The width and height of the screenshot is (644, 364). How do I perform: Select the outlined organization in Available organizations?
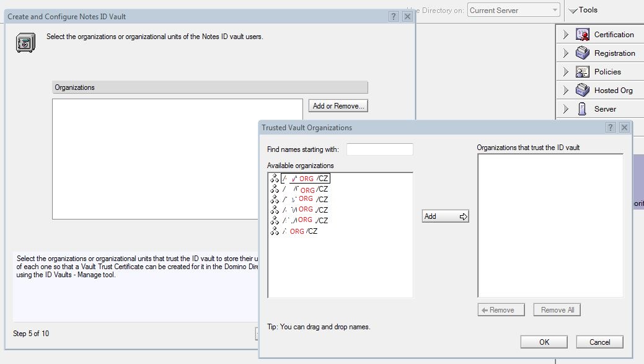pyautogui.click(x=305, y=179)
